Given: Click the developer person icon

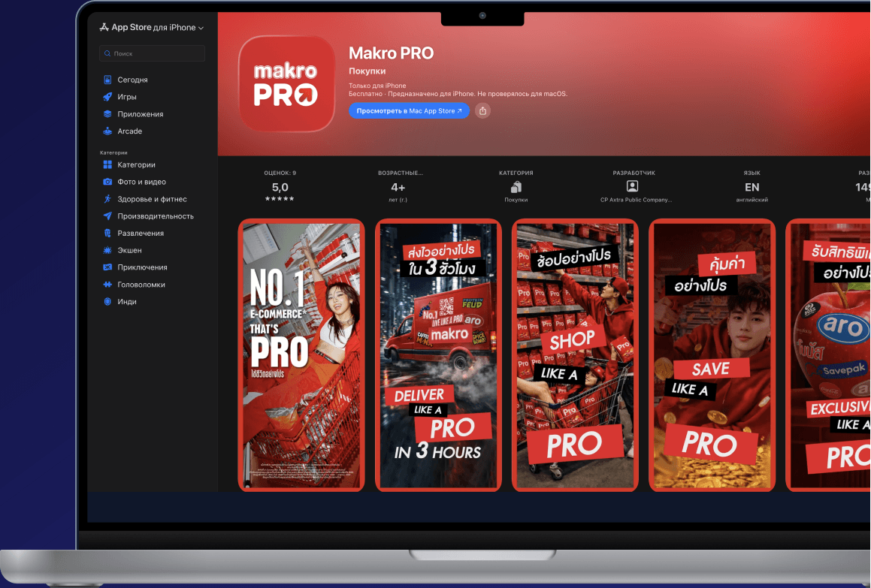Looking at the screenshot, I should 632,186.
